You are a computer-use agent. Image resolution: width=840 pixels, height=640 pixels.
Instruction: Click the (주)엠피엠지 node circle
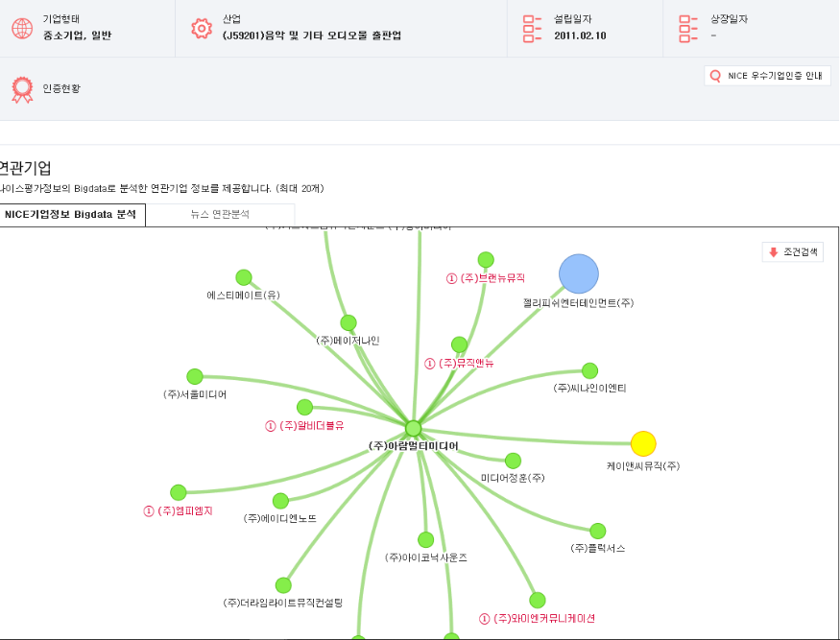pos(179,492)
